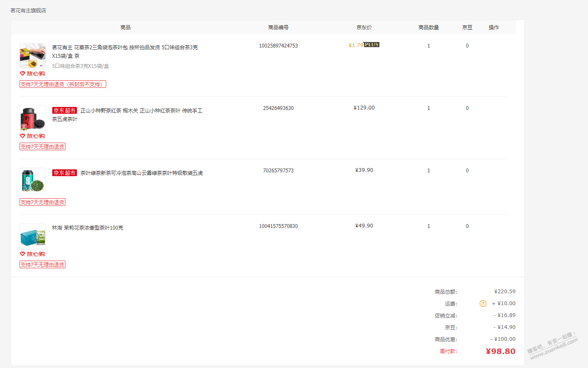The width and height of the screenshot is (588, 368).
Task: Click the 京豆 column header
Action: click(x=467, y=27)
